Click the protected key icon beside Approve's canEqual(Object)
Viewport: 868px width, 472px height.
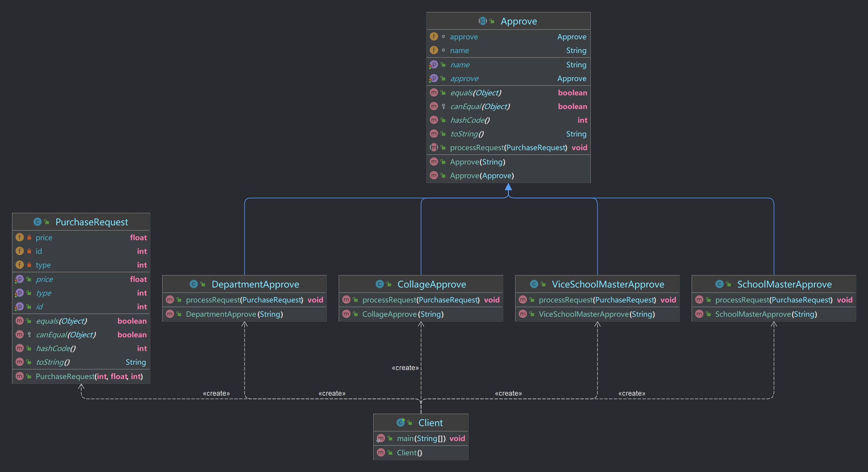(x=444, y=106)
